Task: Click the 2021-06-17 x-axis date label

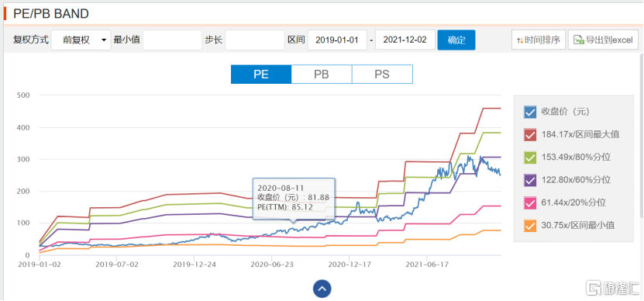Action: 427,265
